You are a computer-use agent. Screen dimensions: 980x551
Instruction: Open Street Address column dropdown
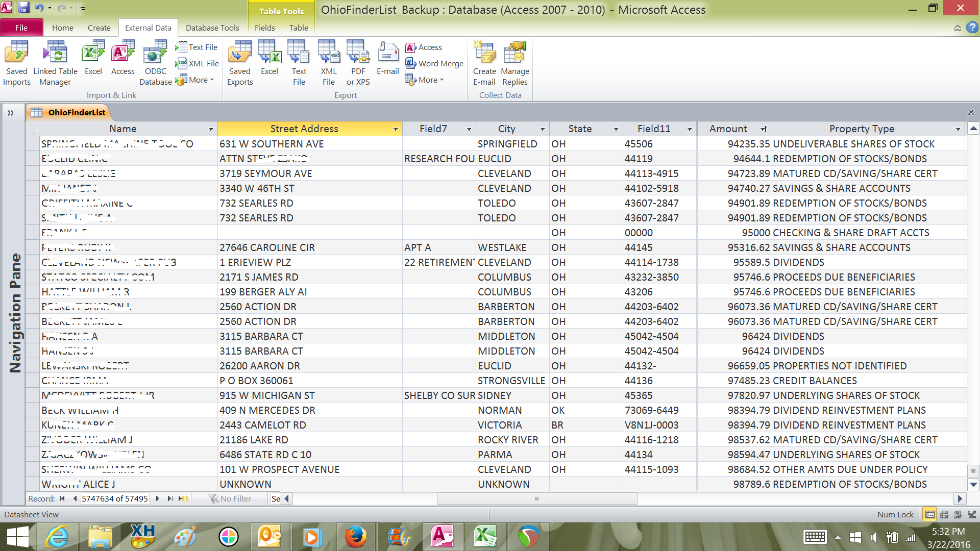395,129
